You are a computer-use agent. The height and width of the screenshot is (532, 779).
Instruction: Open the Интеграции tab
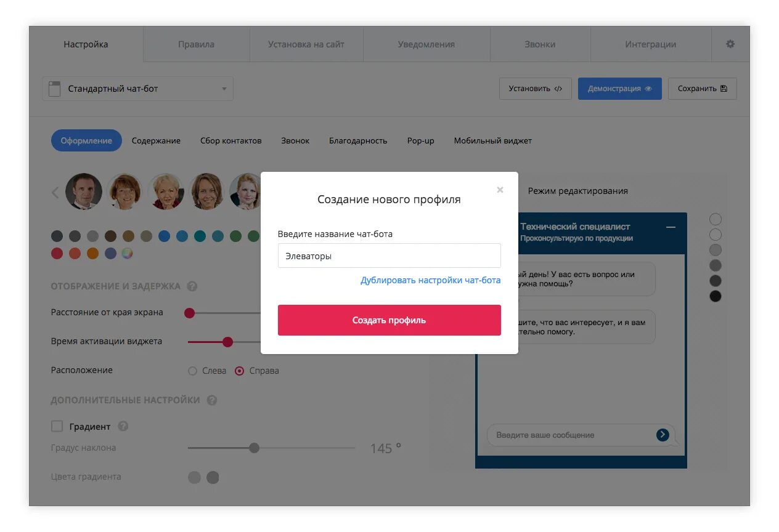coord(651,44)
